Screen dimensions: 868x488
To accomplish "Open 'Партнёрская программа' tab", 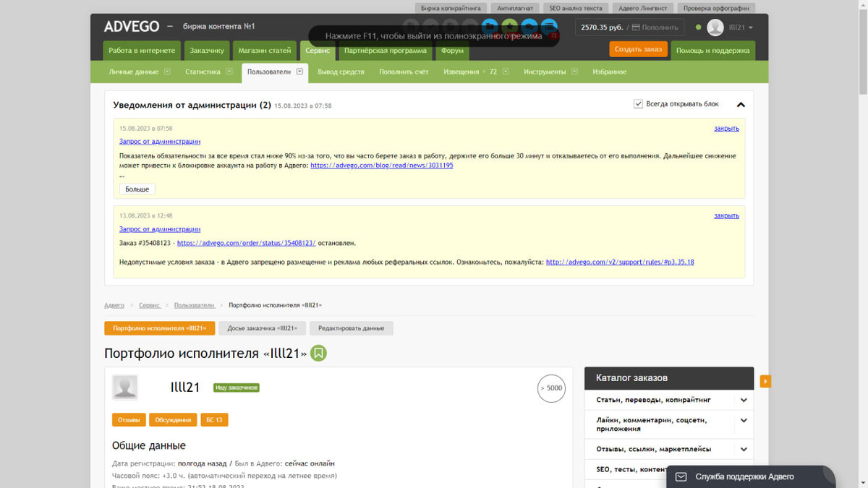I will click(x=386, y=51).
